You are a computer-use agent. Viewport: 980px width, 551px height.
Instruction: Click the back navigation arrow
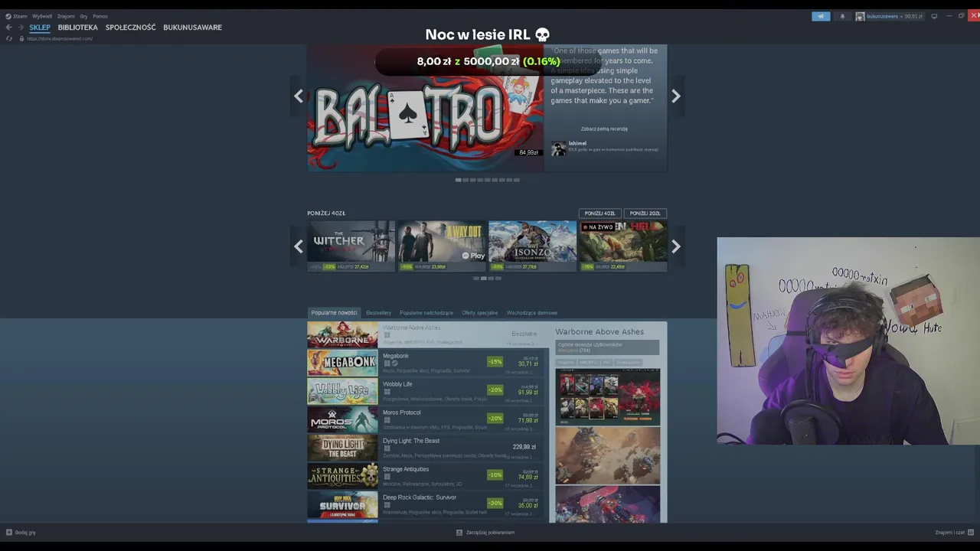8,28
